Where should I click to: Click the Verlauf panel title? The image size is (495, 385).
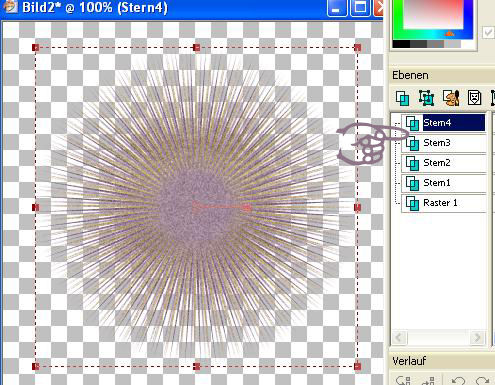point(409,361)
